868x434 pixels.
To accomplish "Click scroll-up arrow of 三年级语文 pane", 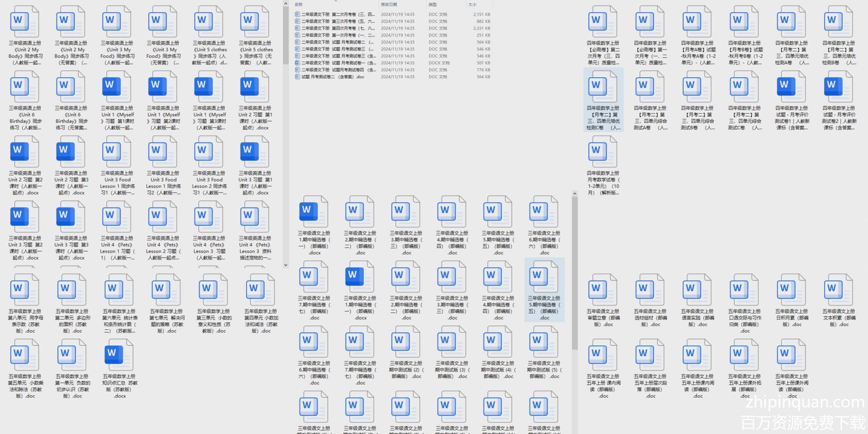I will tap(575, 194).
